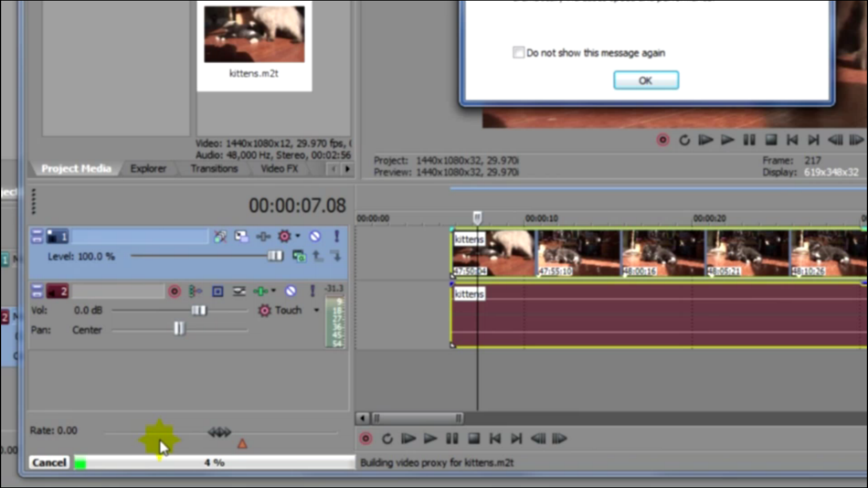Click the audio track 2 name field

(118, 292)
